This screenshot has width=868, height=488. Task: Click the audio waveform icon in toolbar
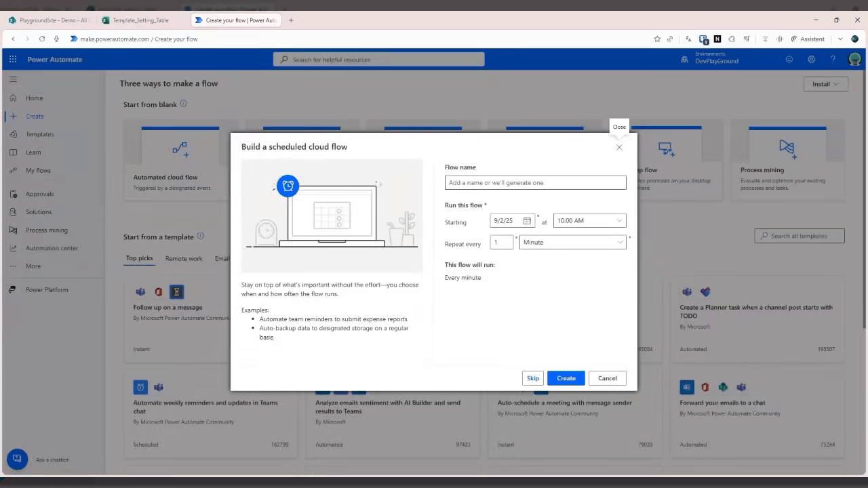[780, 39]
